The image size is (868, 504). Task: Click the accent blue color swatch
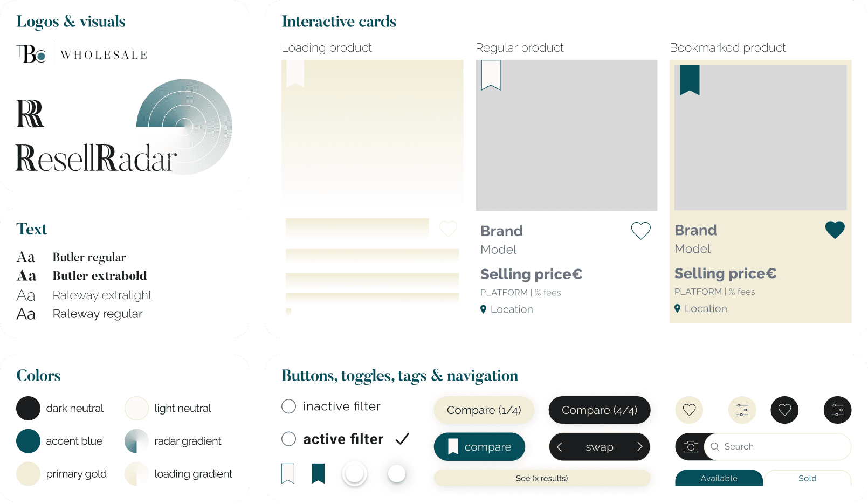click(x=28, y=441)
